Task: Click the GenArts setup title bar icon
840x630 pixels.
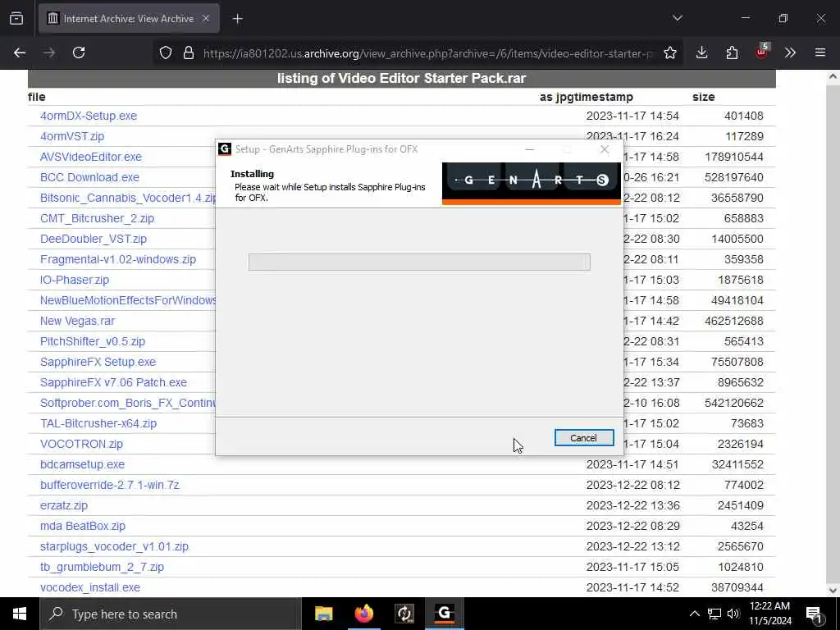Action: (225, 149)
